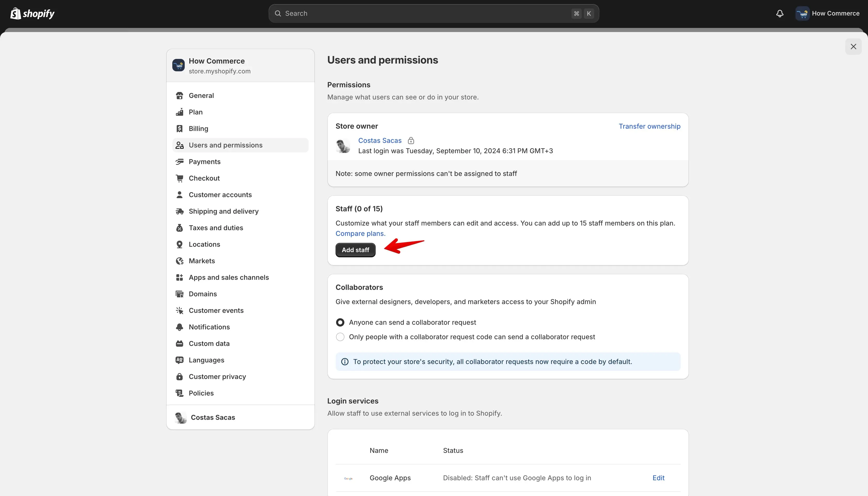Click the Notifications bell icon in the sidebar

point(180,327)
